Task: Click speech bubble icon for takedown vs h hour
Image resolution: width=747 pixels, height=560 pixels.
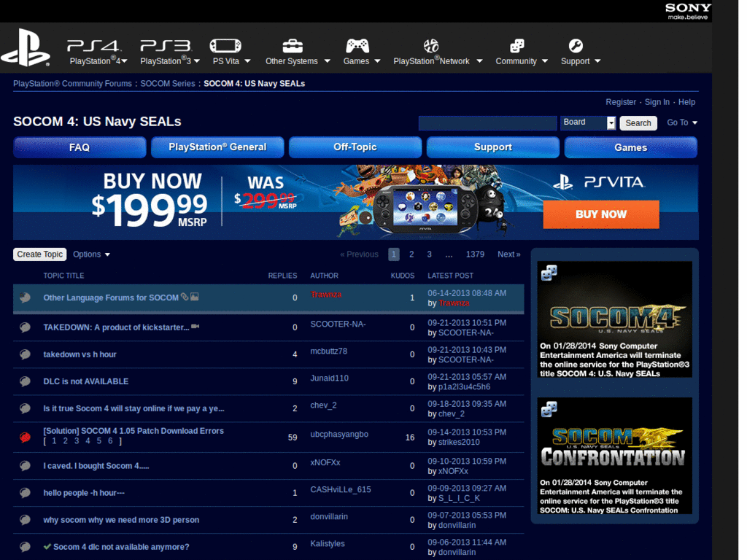Action: coord(26,354)
